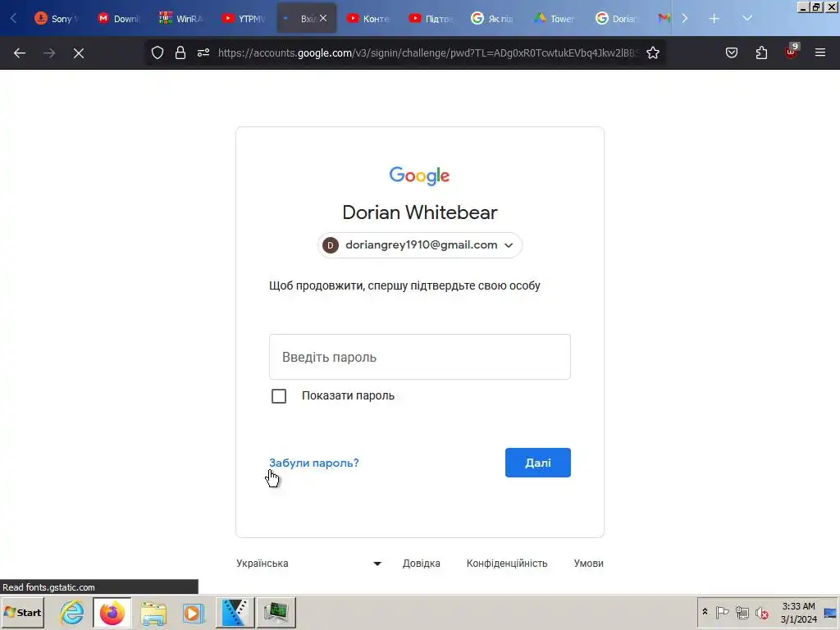This screenshot has width=840, height=630.
Task: Open site permissions icon in address bar
Action: click(203, 52)
